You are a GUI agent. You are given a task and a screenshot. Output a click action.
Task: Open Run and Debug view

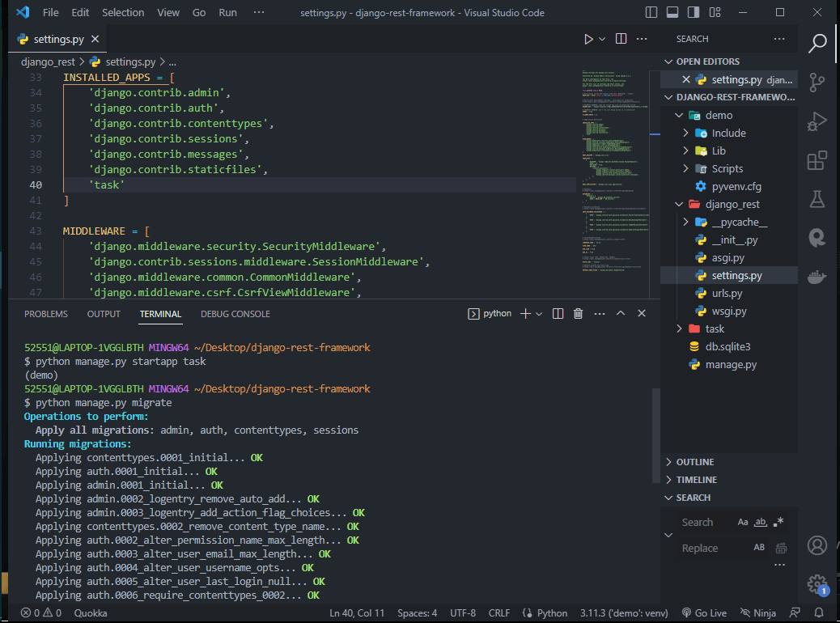(817, 121)
